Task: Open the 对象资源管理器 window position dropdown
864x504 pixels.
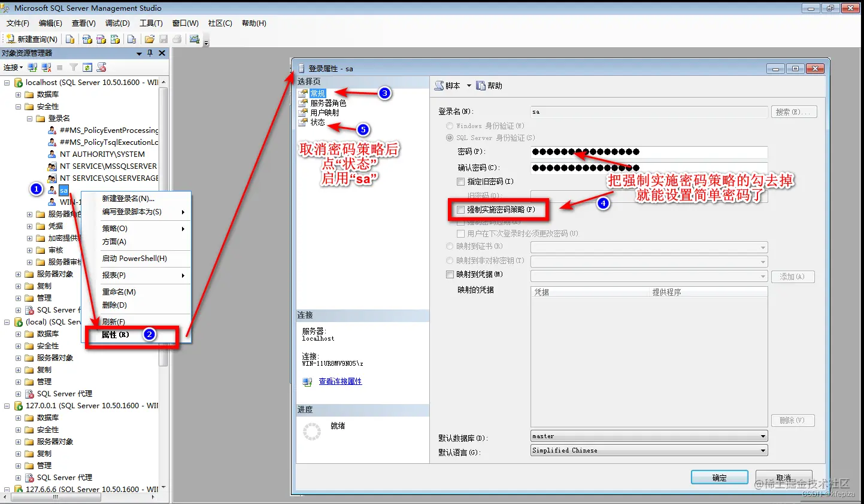Action: coord(140,53)
